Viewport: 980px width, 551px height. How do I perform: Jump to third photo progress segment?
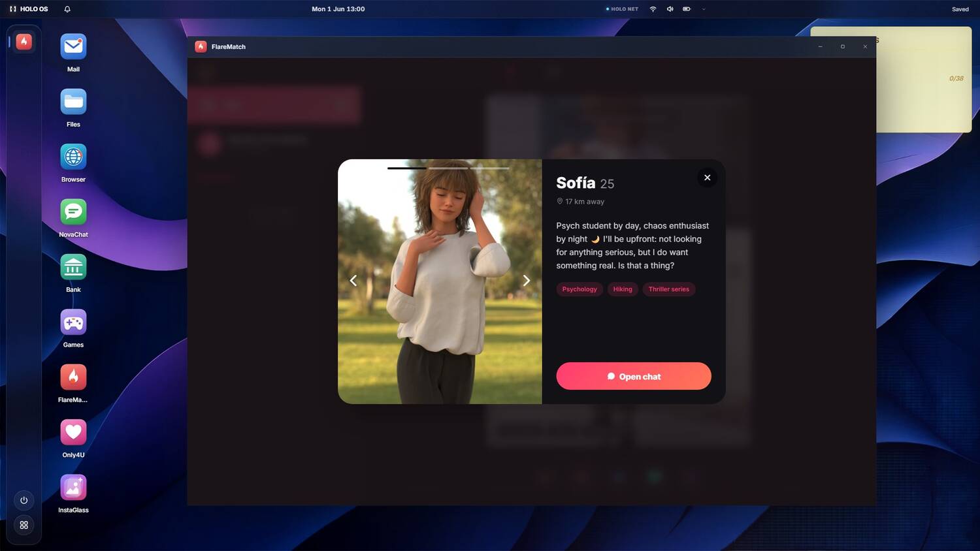489,168
